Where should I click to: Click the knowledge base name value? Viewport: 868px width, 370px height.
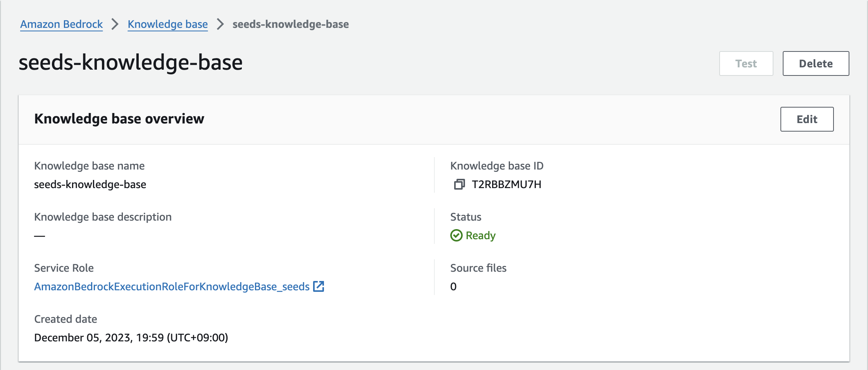coord(90,184)
